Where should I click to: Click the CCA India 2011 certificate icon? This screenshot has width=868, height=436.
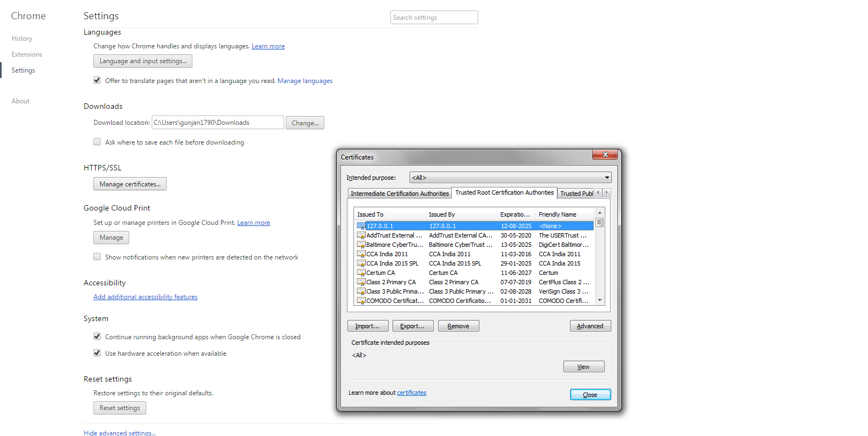pos(361,254)
